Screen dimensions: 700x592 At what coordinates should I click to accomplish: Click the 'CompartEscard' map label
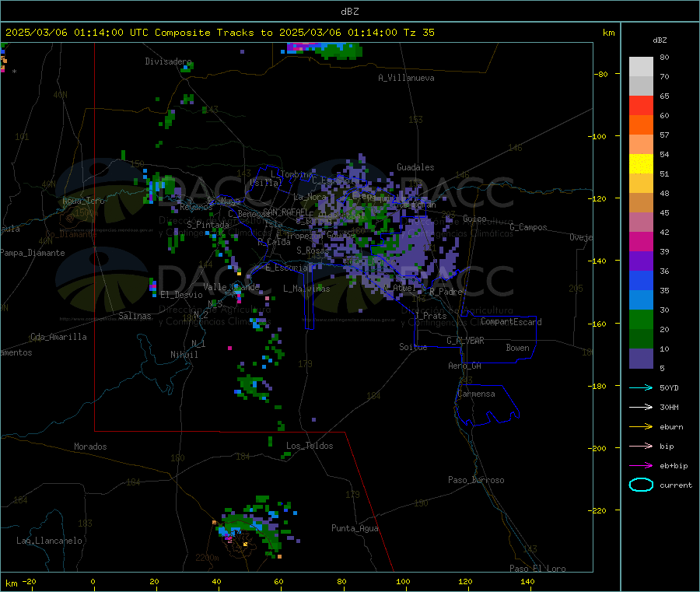click(x=511, y=322)
